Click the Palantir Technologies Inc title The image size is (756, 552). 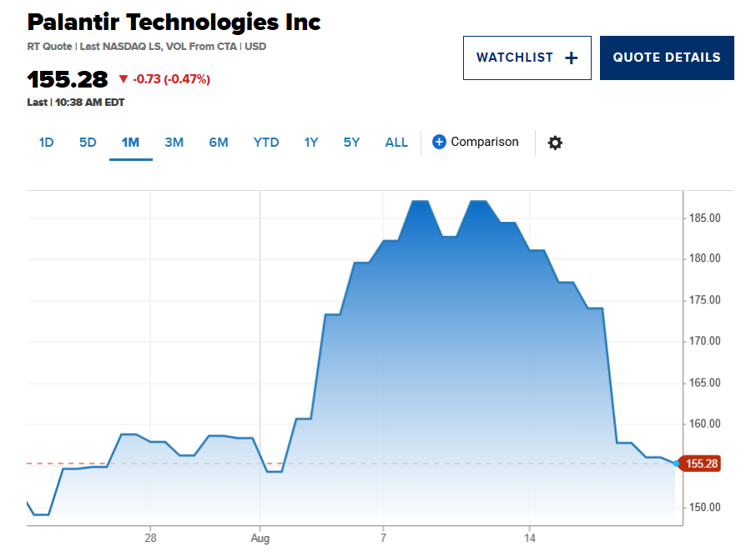coord(174,22)
